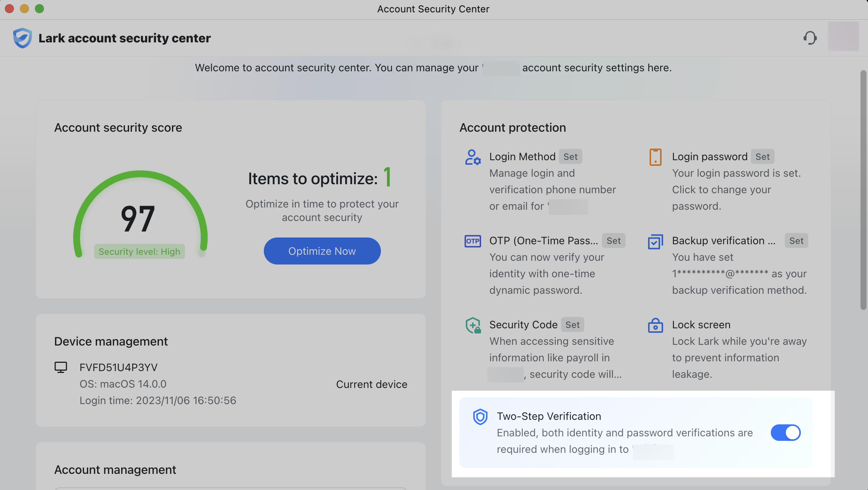Image resolution: width=868 pixels, height=490 pixels.
Task: Click the profile avatar in top right
Action: 843,36
